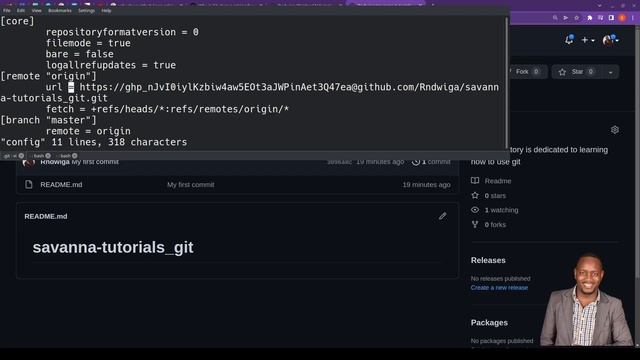640x360 pixels.
Task: View the commit history via '1 commit'
Action: tap(431, 162)
